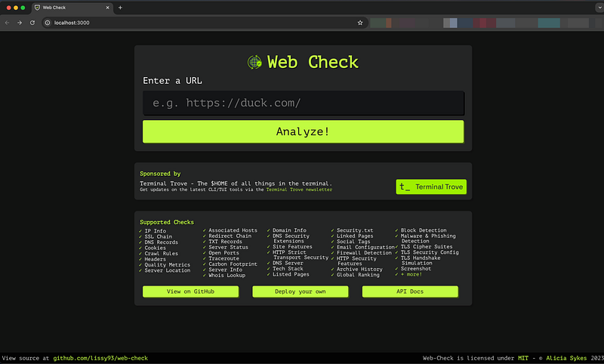Open the Alicia Sykes author link

tap(566, 358)
